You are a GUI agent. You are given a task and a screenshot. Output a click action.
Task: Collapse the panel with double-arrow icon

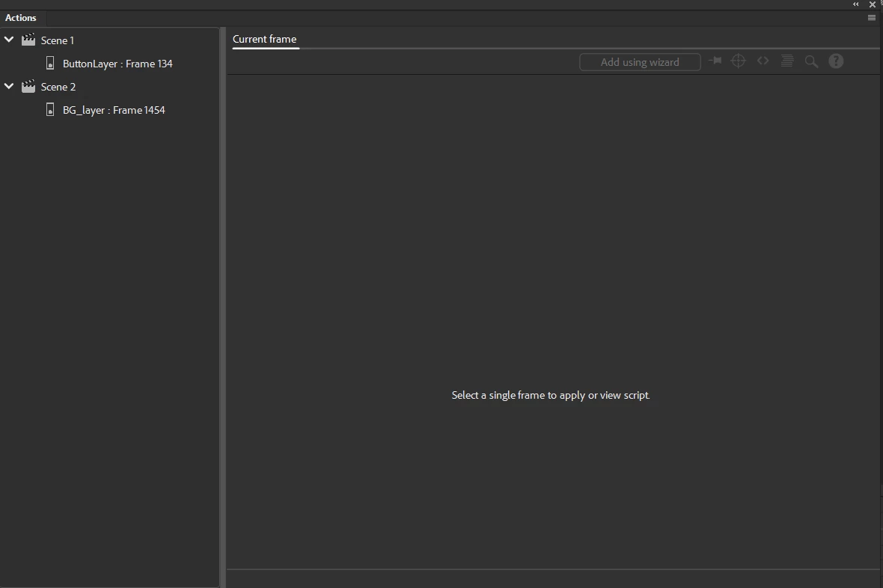point(856,4)
